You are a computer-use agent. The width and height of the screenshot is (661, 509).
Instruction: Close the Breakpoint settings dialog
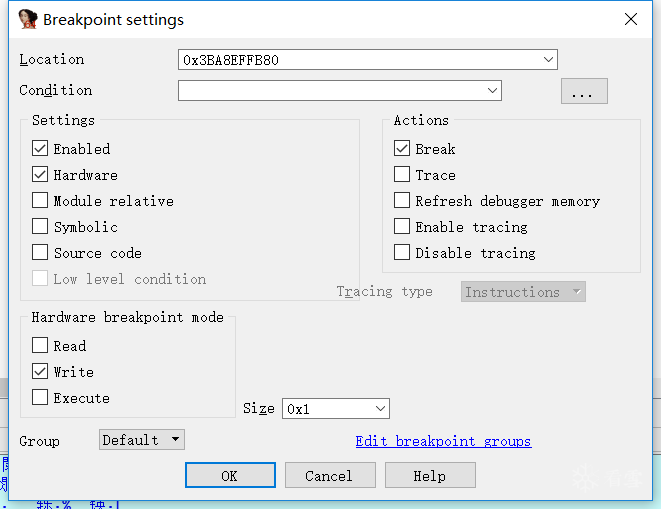630,19
